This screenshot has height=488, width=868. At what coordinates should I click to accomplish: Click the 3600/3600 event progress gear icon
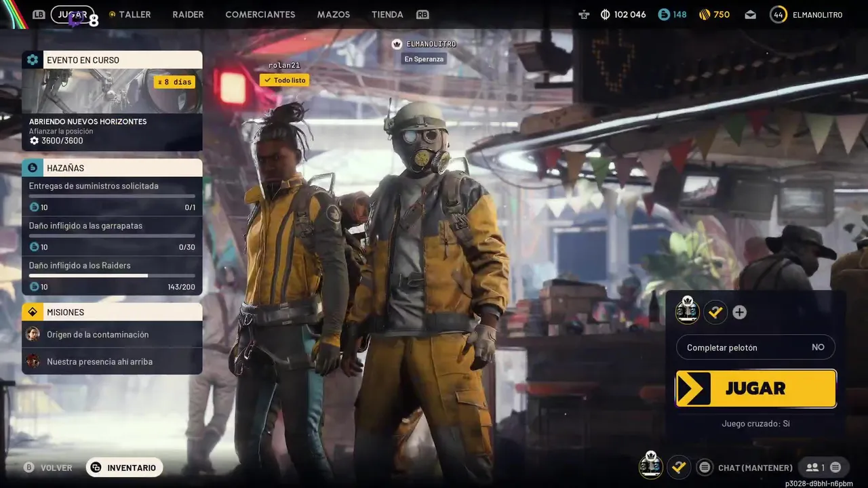click(x=34, y=141)
